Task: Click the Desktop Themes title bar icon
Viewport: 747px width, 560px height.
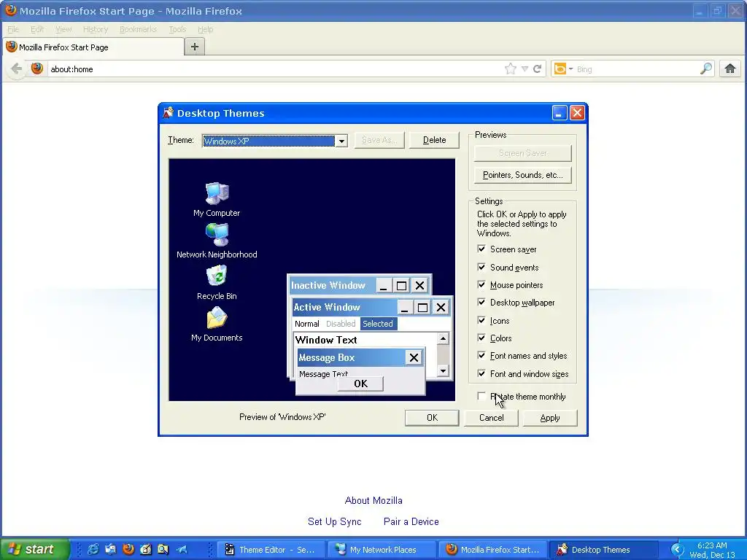Action: (x=169, y=113)
